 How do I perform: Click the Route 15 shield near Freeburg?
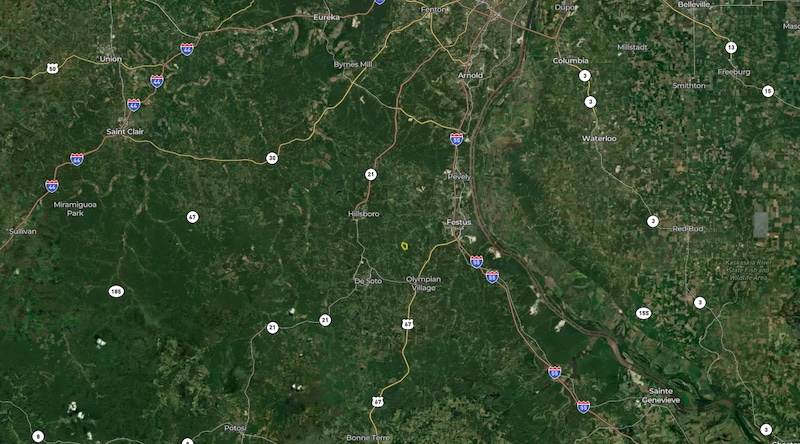[768, 91]
